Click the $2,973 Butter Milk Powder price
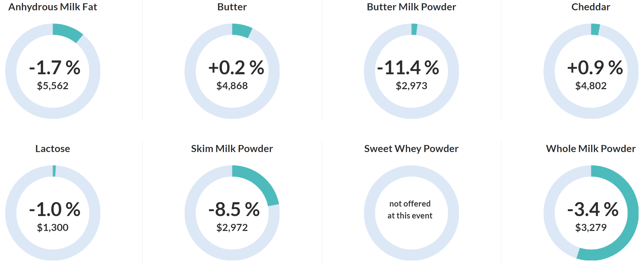The image size is (644, 264). (x=412, y=86)
